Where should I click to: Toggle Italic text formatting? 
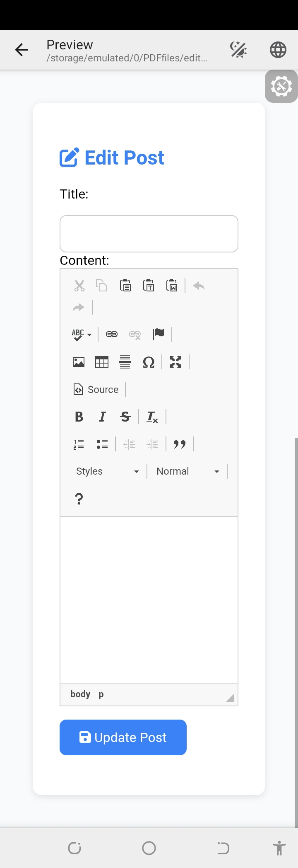[102, 417]
